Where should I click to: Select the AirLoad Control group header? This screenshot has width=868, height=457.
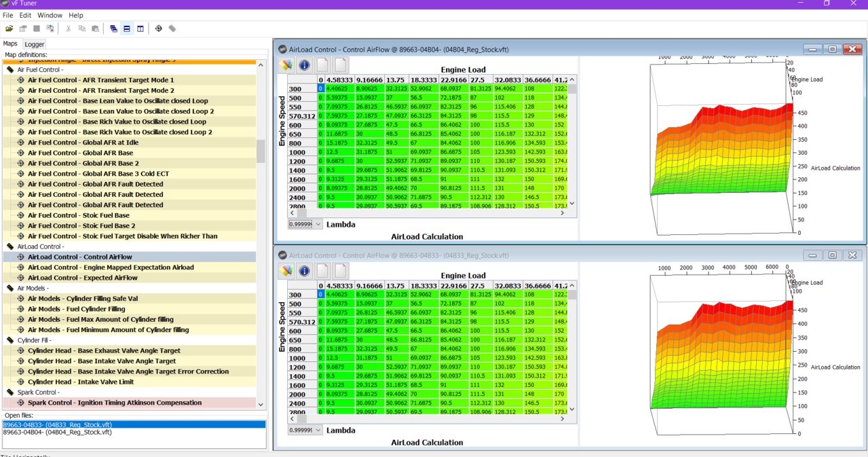tap(130, 246)
